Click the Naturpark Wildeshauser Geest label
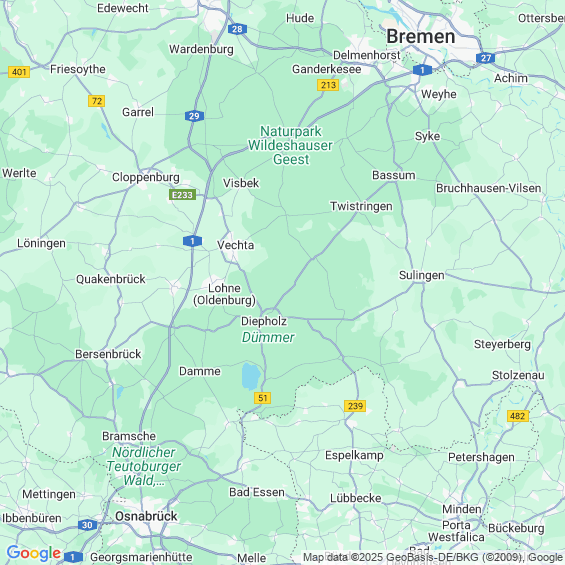The image size is (565, 565). [x=290, y=145]
